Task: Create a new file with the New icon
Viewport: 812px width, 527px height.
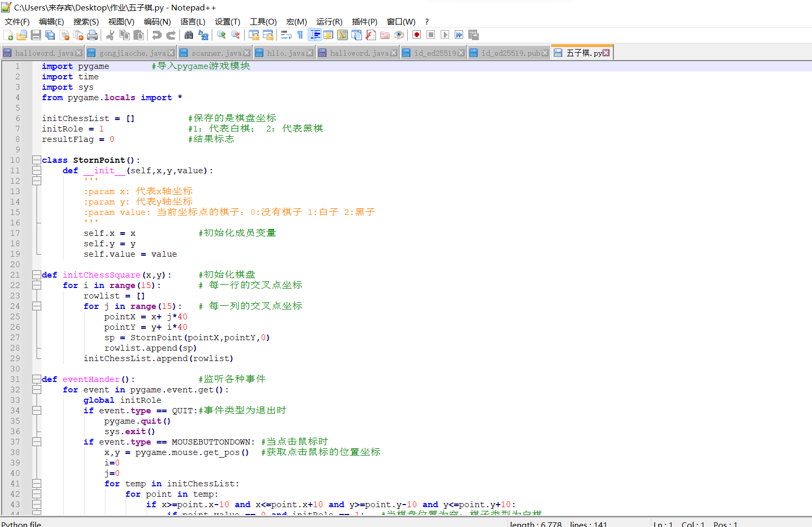Action: (x=8, y=35)
